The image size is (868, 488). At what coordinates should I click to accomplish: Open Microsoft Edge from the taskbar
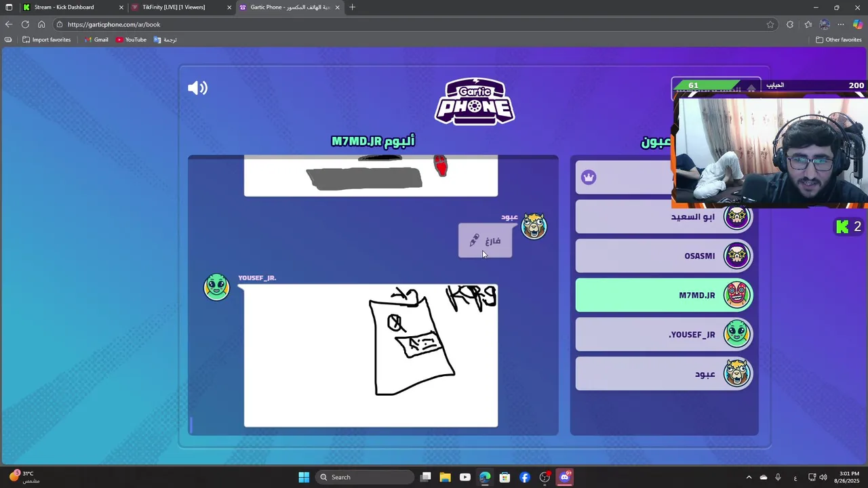[485, 477]
